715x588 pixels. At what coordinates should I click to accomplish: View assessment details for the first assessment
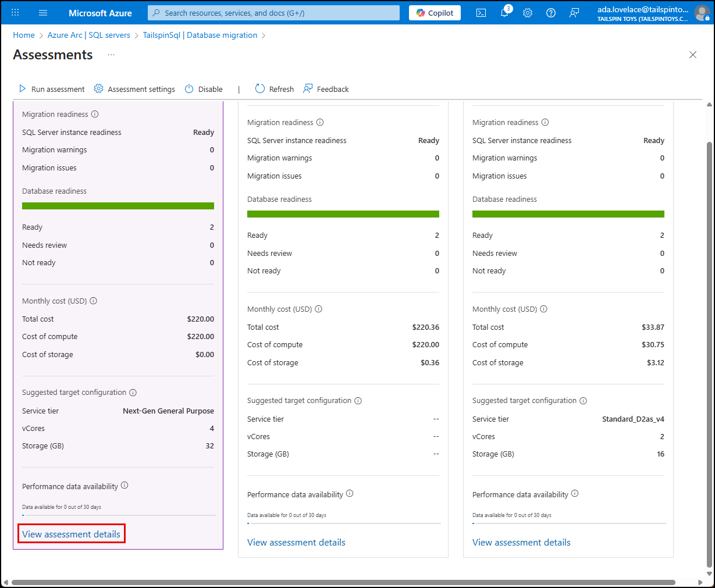click(x=71, y=533)
